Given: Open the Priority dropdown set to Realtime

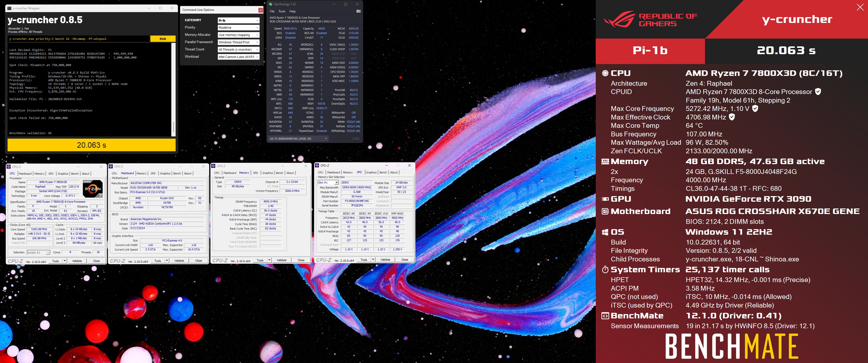Looking at the screenshot, I should 238,28.
